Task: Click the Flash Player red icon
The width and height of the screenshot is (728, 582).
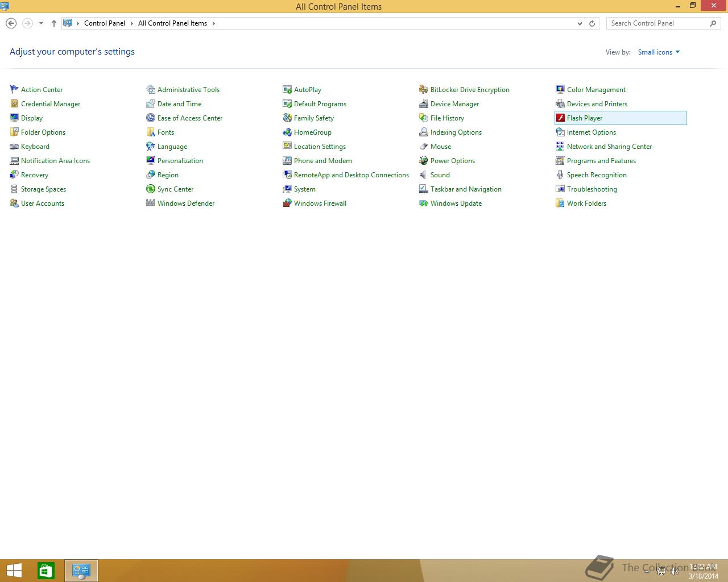Action: tap(560, 118)
